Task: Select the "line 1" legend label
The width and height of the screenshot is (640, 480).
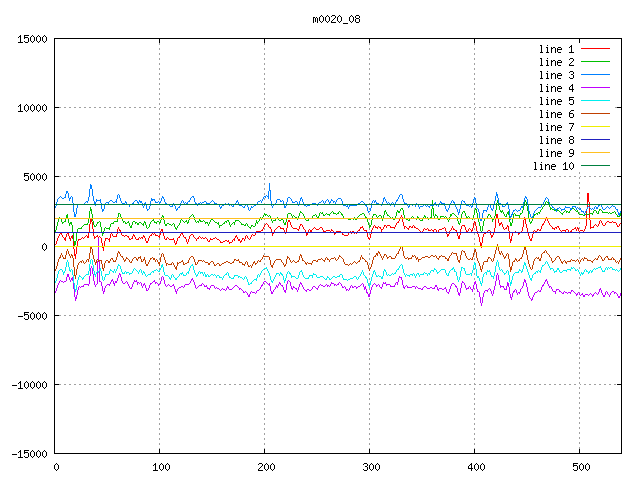Action: point(556,49)
